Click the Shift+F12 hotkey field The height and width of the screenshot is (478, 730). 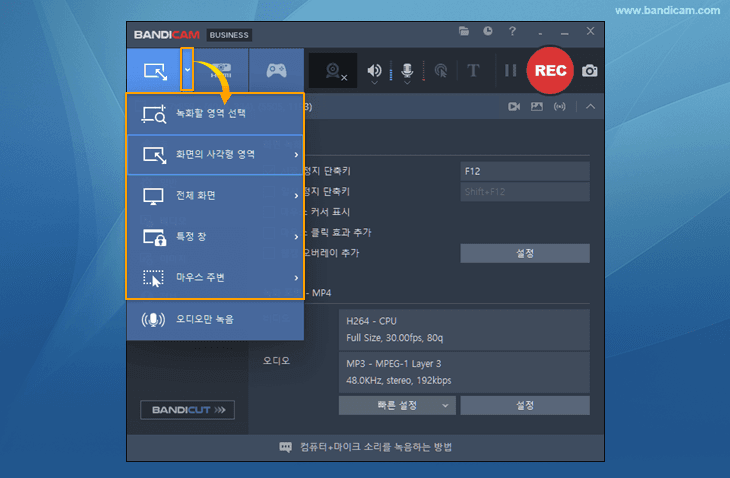pos(525,192)
